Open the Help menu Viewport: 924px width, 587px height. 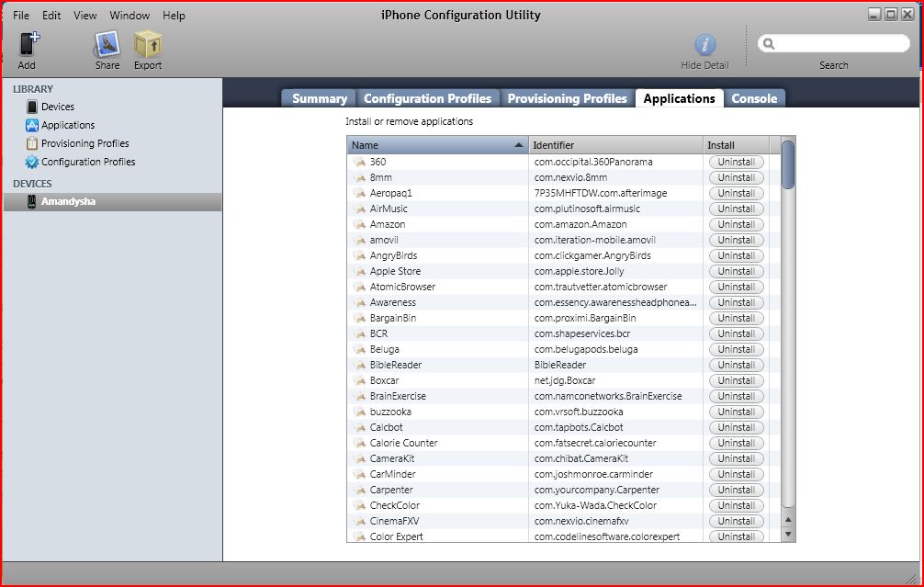[x=174, y=16]
